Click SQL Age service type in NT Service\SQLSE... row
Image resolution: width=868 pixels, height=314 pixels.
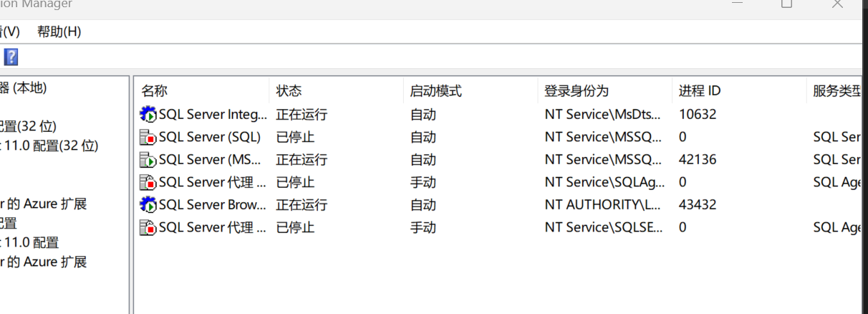point(837,227)
